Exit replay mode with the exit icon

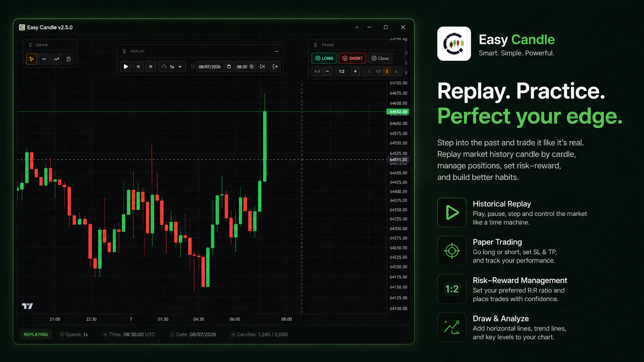click(275, 67)
